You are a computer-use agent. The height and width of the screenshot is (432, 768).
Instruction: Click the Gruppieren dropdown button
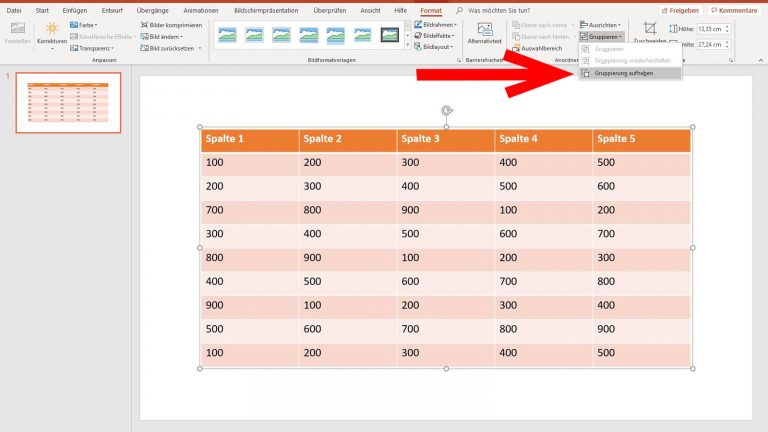[x=601, y=37]
